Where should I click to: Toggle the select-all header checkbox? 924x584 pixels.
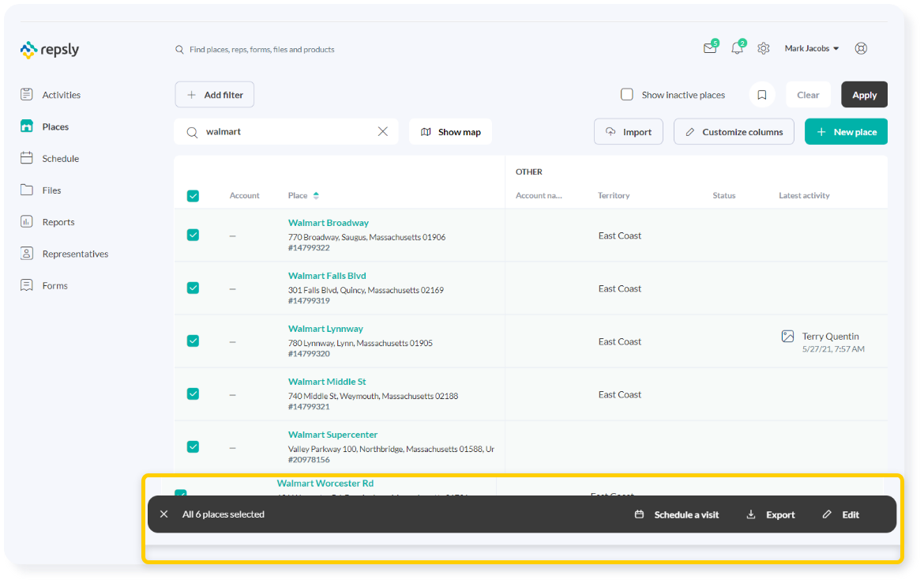pyautogui.click(x=193, y=196)
